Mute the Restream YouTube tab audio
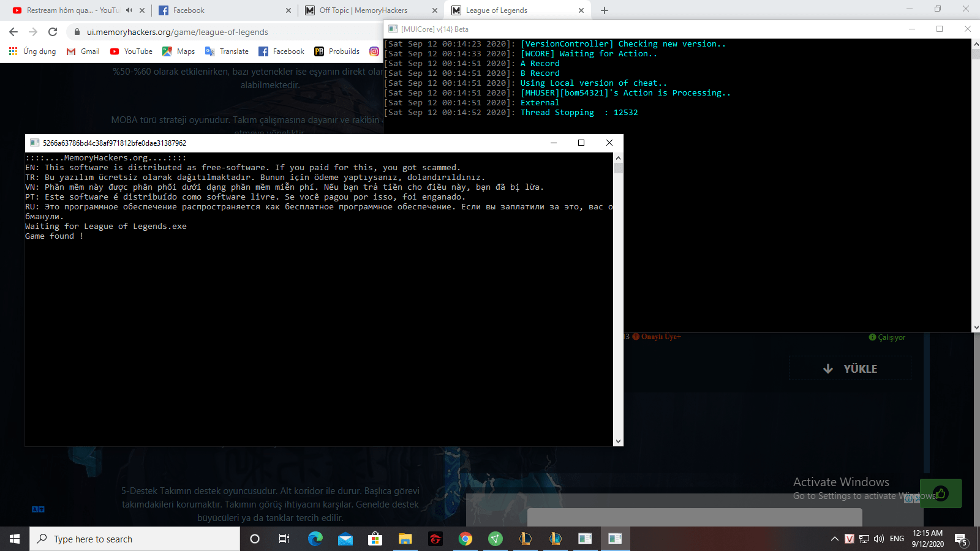The image size is (980, 551). [x=129, y=10]
